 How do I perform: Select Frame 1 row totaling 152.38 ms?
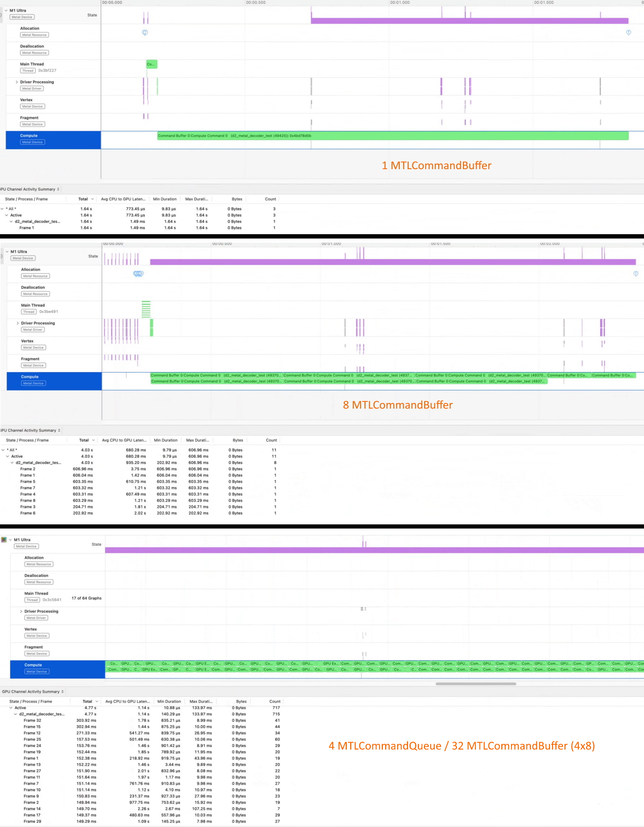pos(142,758)
